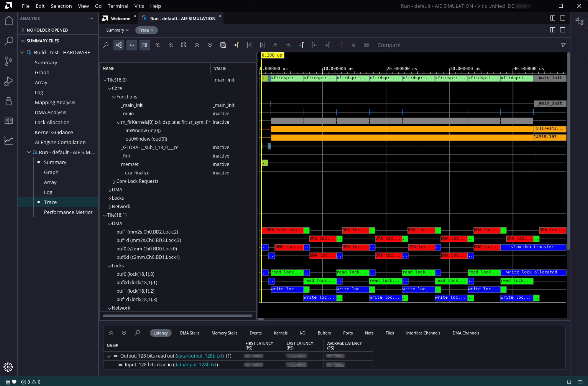Select the Kernels tab
Screen dimensions: 588x386
(x=281, y=333)
